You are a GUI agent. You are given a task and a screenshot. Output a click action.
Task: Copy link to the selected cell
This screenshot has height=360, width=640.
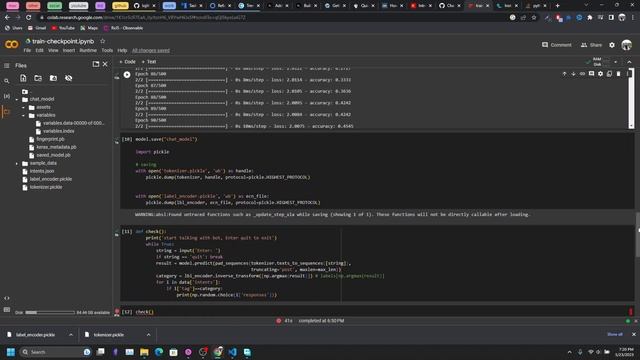pyautogui.click(x=582, y=74)
